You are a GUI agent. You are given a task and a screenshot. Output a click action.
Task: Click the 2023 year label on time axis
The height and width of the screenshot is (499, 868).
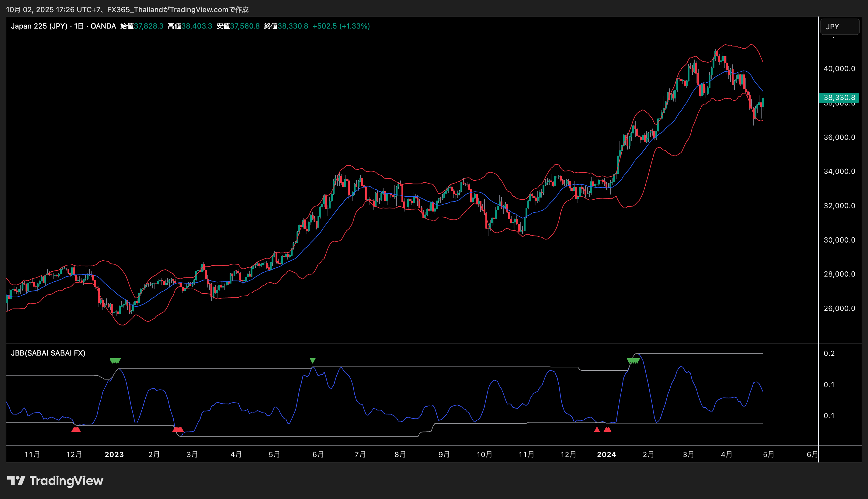(114, 454)
